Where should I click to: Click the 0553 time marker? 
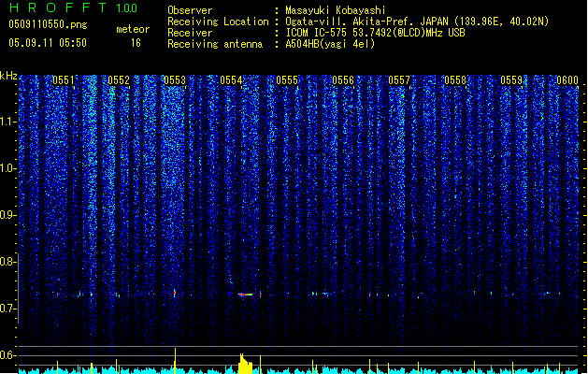(175, 80)
